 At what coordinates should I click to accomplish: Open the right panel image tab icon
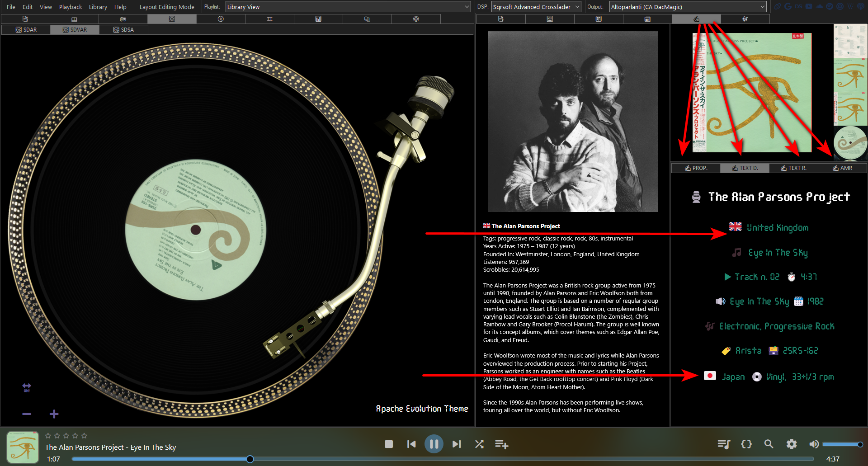tap(550, 19)
